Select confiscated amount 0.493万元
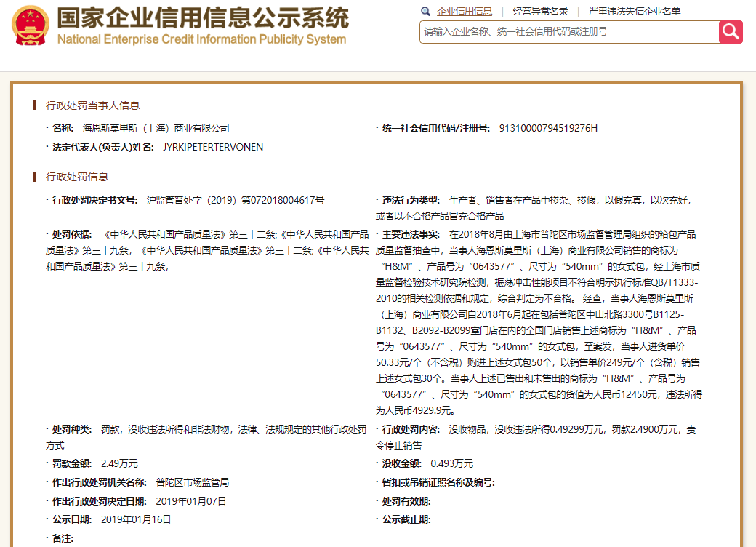Viewport: 756px width, 547px height. point(451,463)
